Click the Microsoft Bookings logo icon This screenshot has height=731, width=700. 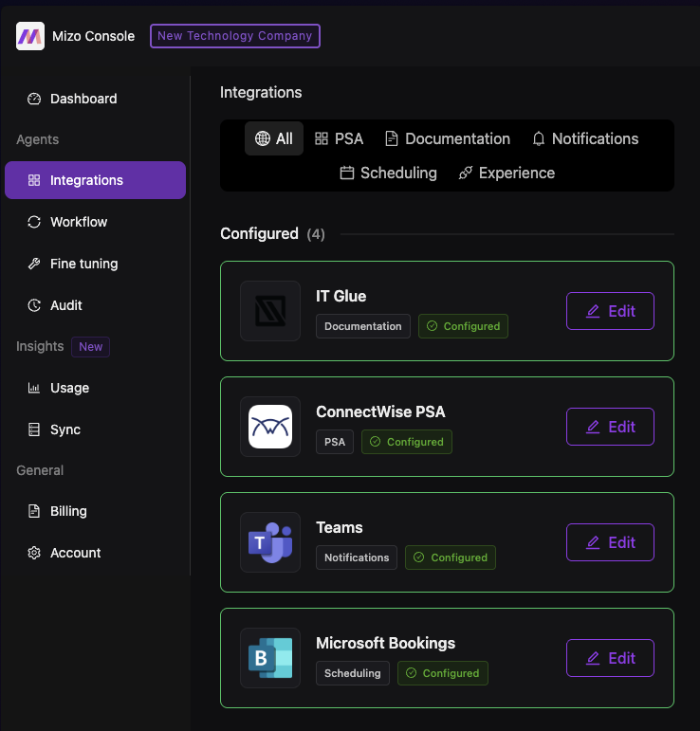[x=270, y=658]
